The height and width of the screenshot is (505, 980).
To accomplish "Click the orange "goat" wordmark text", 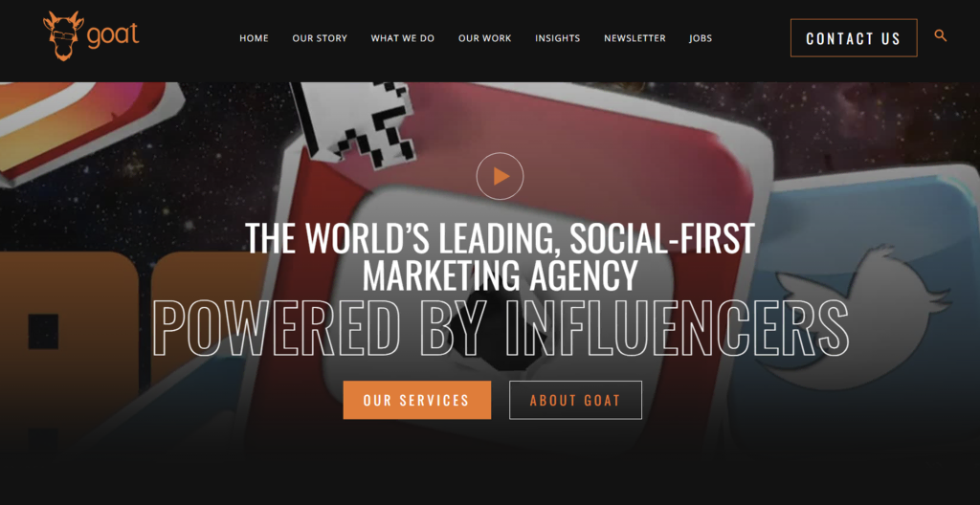I will coord(113,35).
